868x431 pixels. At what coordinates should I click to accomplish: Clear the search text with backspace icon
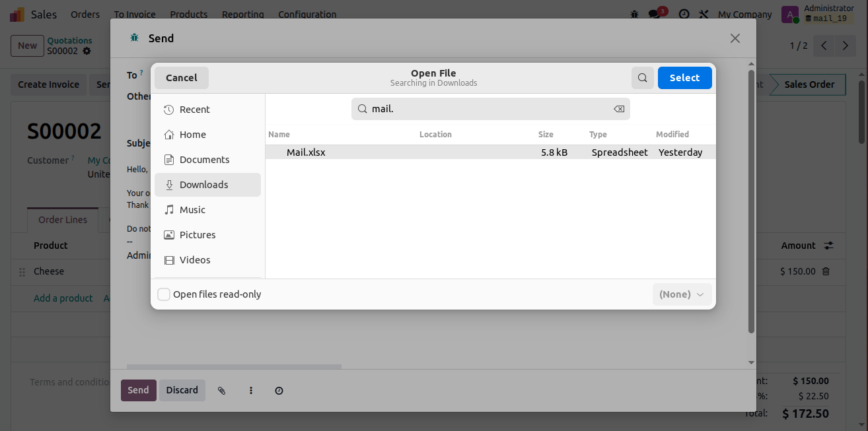click(619, 109)
